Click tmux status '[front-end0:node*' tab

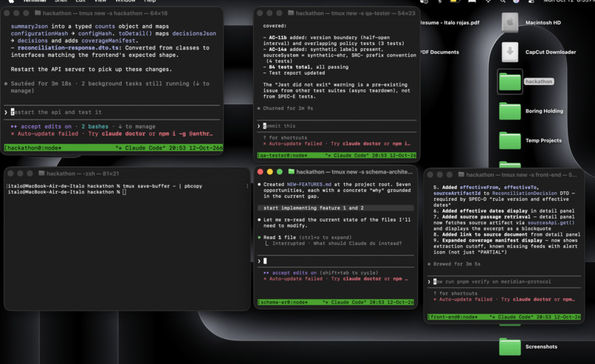click(x=453, y=317)
